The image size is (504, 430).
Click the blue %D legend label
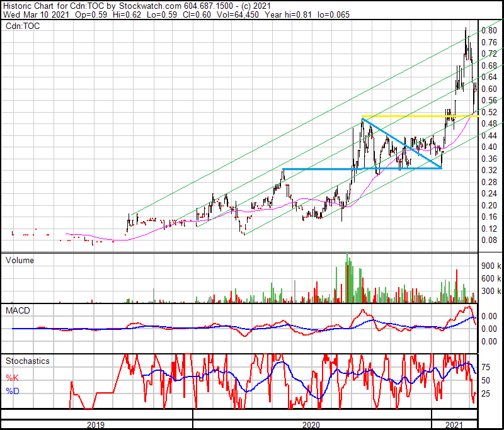13,391
